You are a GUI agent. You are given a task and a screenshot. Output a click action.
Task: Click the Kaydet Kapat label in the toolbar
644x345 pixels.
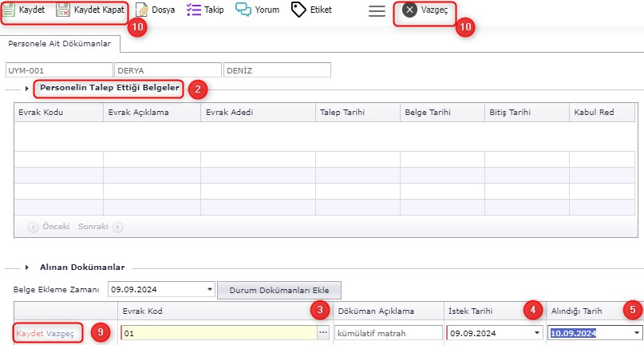click(x=99, y=10)
